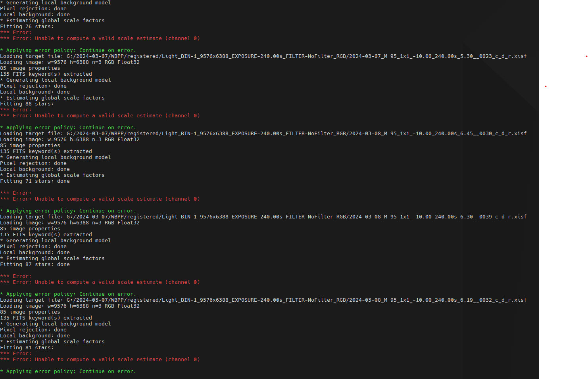Select the "Fitting 87 stars: done" line
588x379 pixels.
pyautogui.click(x=35, y=264)
